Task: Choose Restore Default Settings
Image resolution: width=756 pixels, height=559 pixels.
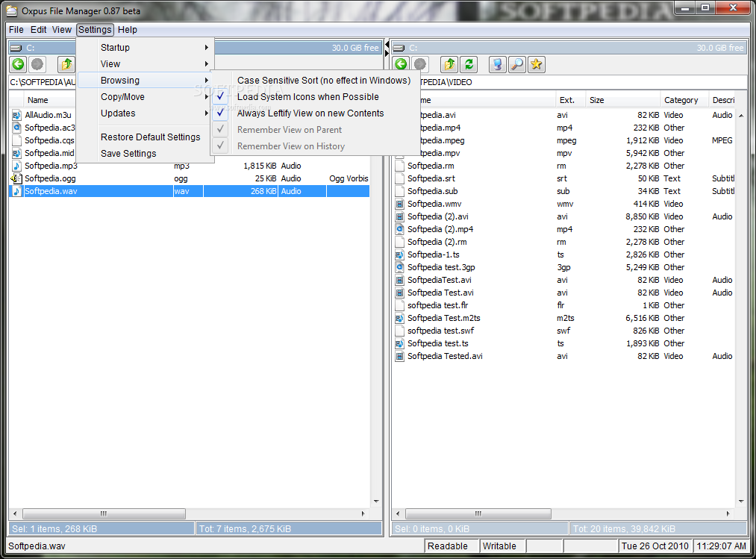Action: tap(145, 137)
